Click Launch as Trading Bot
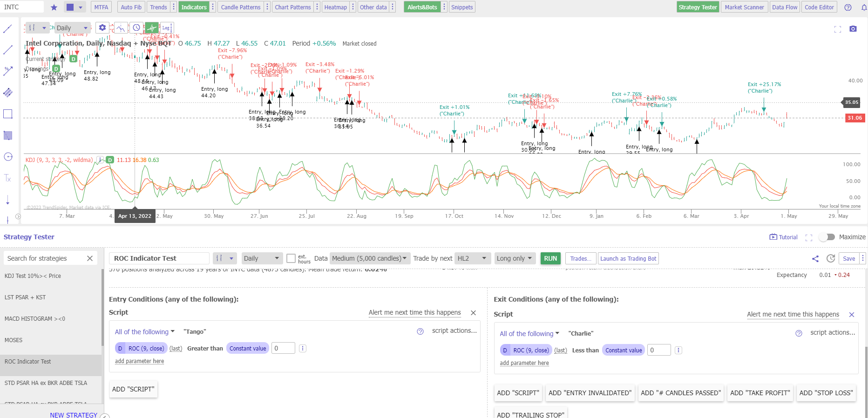 click(628, 259)
